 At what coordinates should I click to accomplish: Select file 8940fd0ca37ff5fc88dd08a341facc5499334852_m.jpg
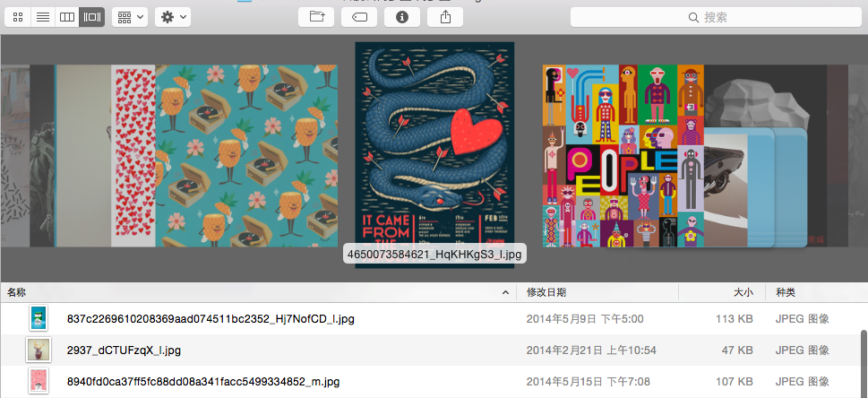click(x=203, y=382)
